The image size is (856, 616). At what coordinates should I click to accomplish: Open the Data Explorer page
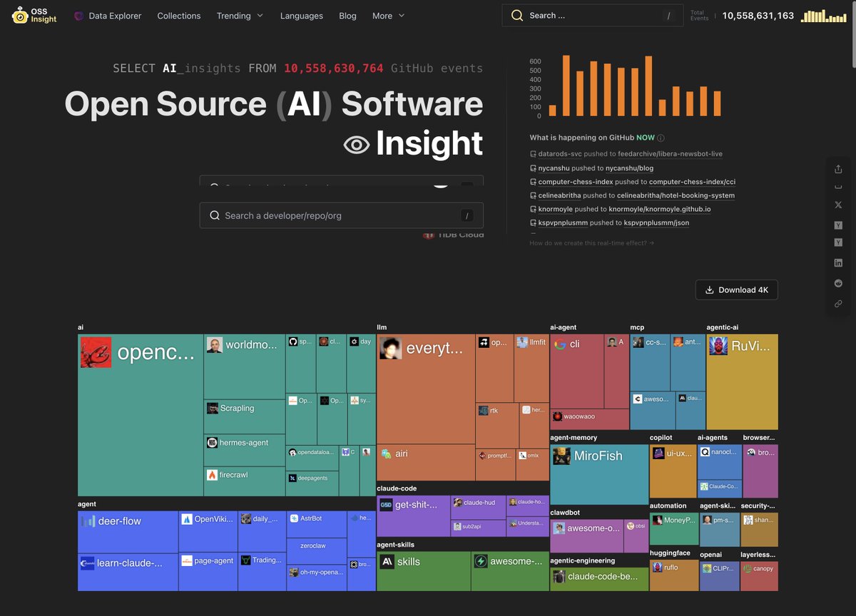108,16
